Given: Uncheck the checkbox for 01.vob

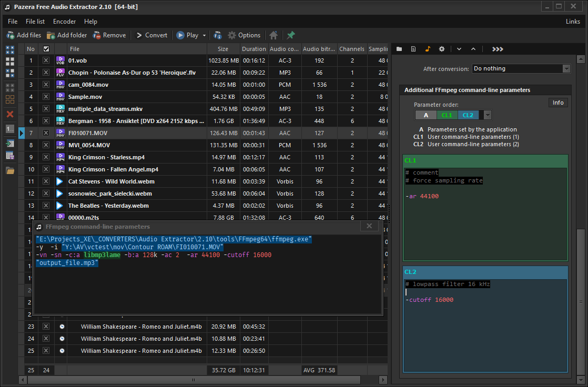Looking at the screenshot, I should click(x=46, y=60).
